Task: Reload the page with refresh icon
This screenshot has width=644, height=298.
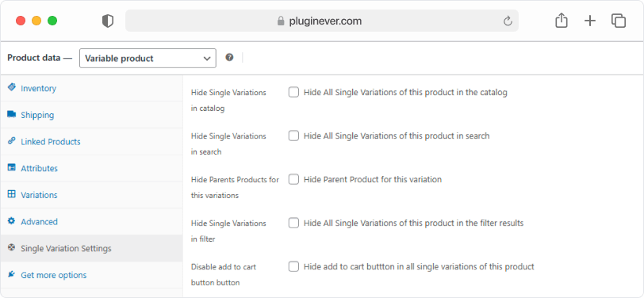Action: (508, 21)
